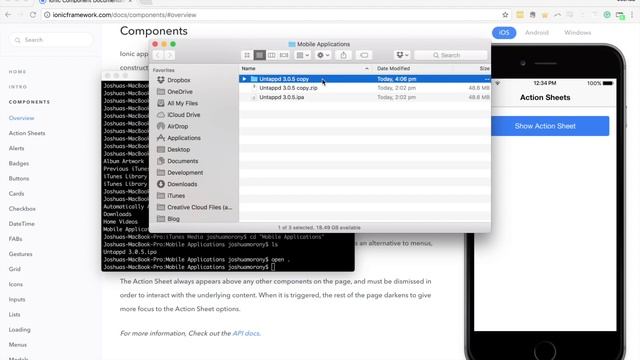Open Action Sheets in docs sidebar
The height and width of the screenshot is (360, 640).
coord(27,133)
